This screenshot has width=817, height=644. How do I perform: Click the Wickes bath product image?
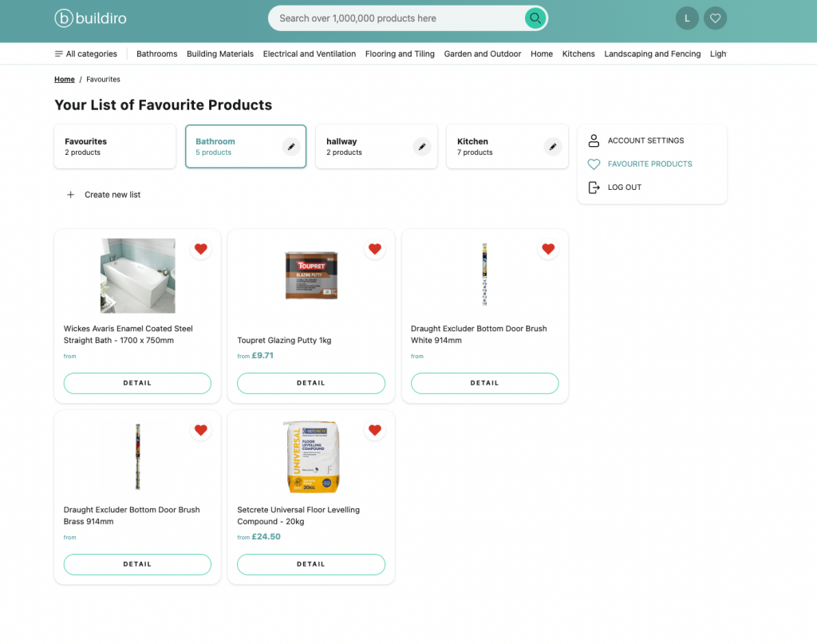[137, 275]
